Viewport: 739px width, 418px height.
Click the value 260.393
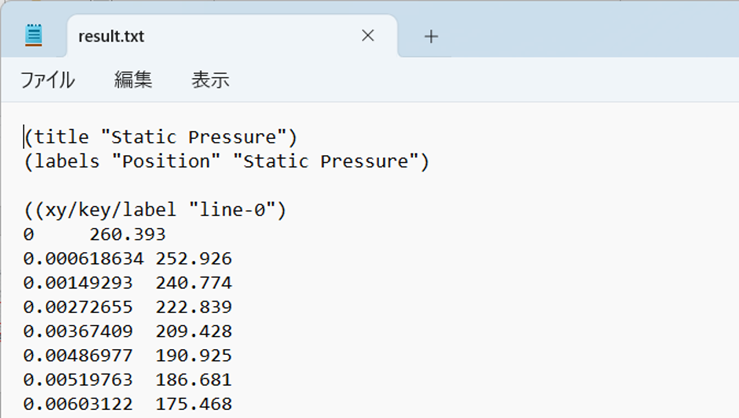click(128, 234)
